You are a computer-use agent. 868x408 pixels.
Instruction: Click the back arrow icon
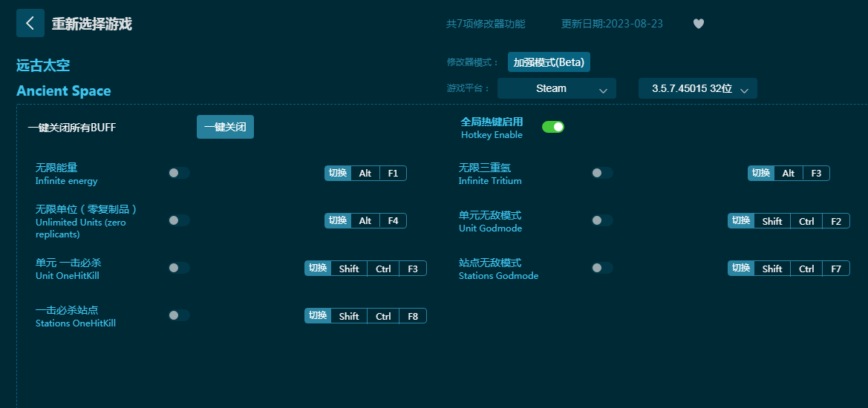pos(30,23)
